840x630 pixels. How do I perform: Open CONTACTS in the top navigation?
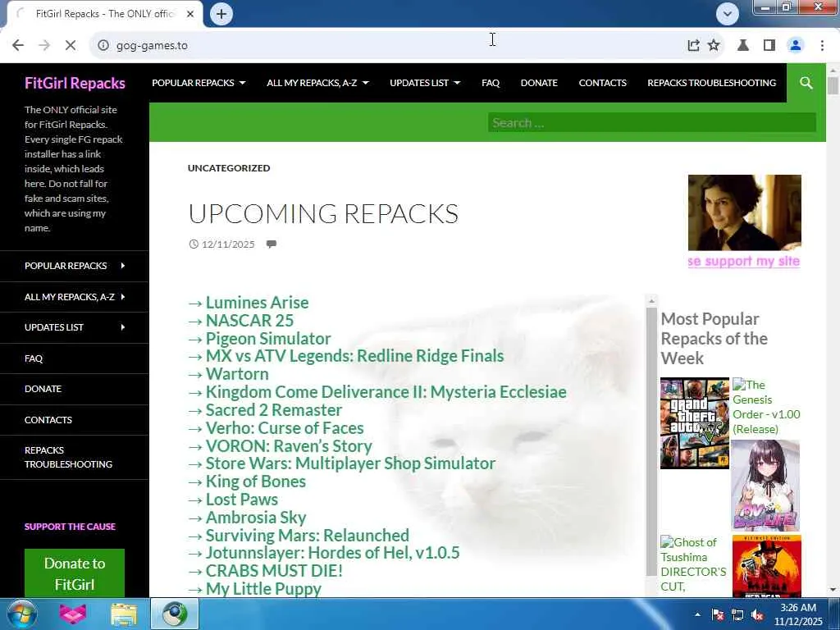click(x=602, y=83)
